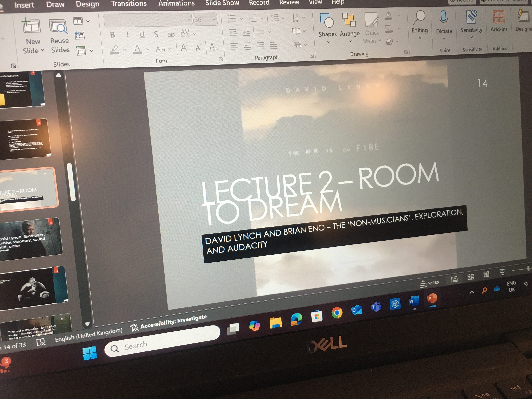
Task: Reset the slide layout icon
Action: click(x=80, y=36)
